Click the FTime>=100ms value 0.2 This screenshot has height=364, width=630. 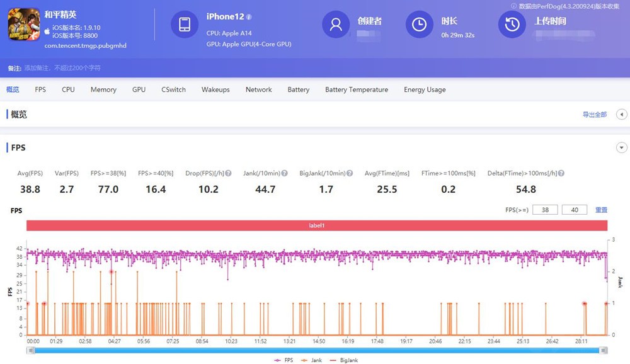tap(449, 189)
